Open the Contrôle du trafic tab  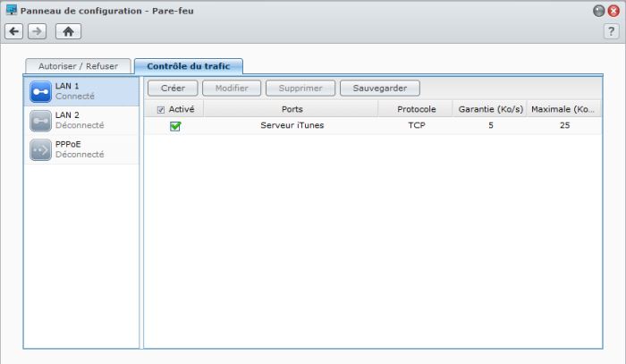click(x=189, y=66)
